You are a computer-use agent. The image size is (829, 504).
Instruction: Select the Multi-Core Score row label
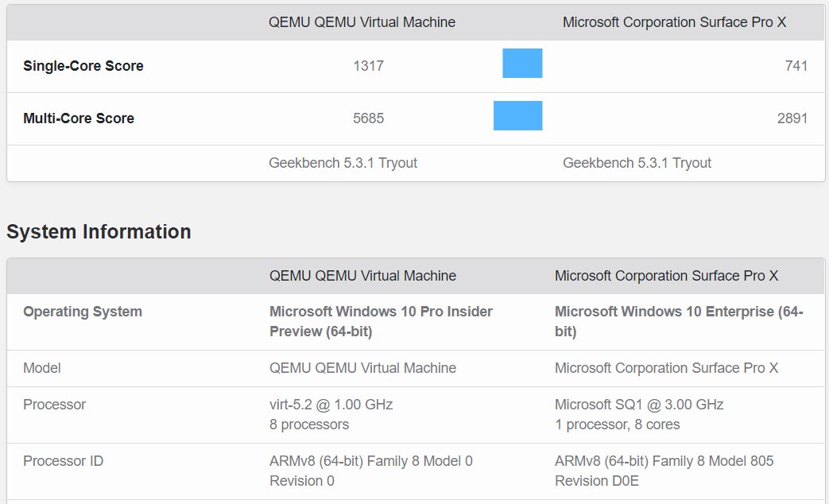pyautogui.click(x=78, y=118)
